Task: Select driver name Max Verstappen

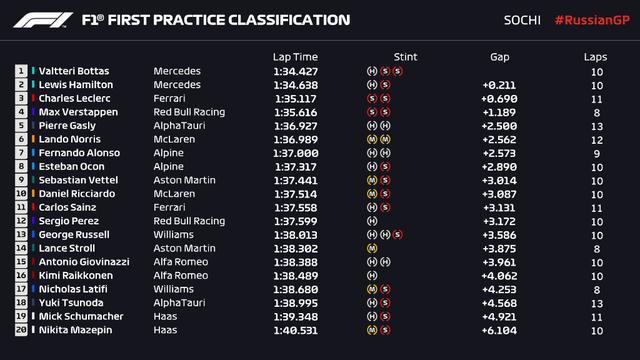Action: (78, 112)
